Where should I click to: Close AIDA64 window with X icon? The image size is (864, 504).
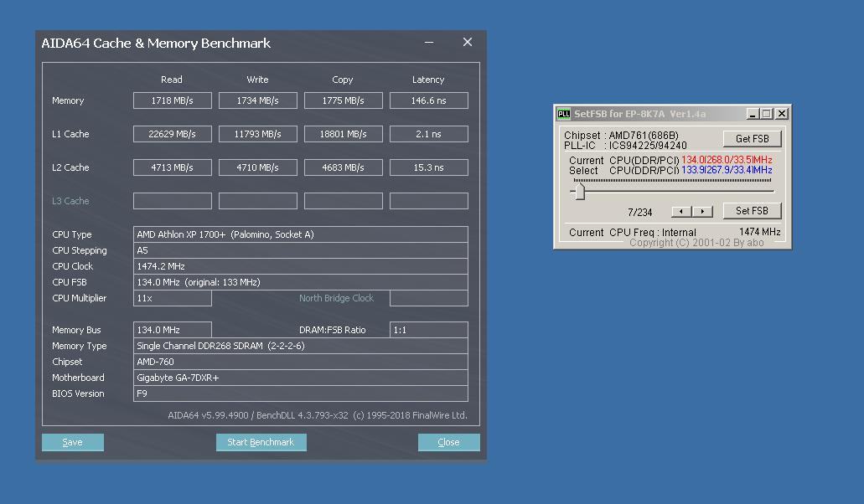tap(468, 43)
